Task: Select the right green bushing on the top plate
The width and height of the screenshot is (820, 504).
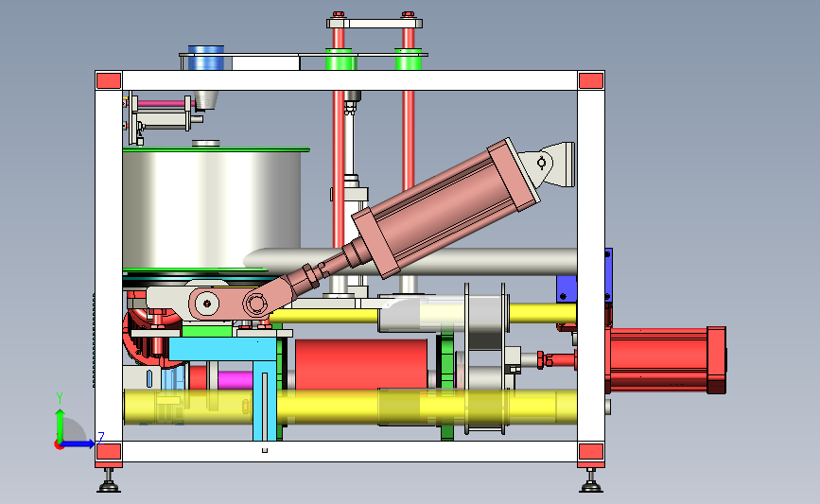Action: click(x=409, y=59)
